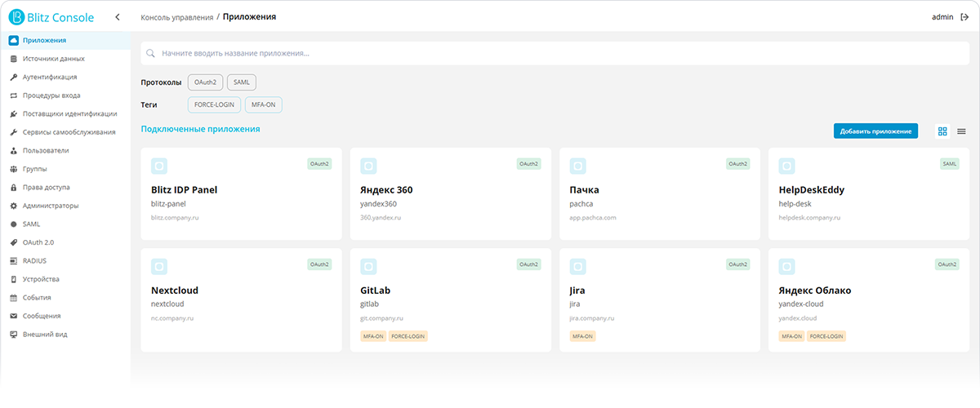980x408 pixels.
Task: Click the GitLab application icon
Action: click(x=368, y=267)
